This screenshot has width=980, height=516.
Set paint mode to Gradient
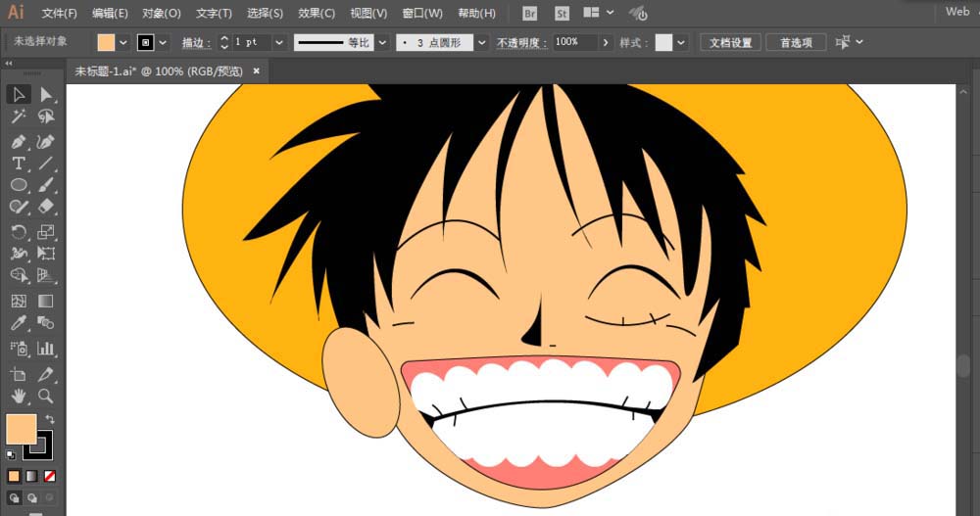(31, 476)
